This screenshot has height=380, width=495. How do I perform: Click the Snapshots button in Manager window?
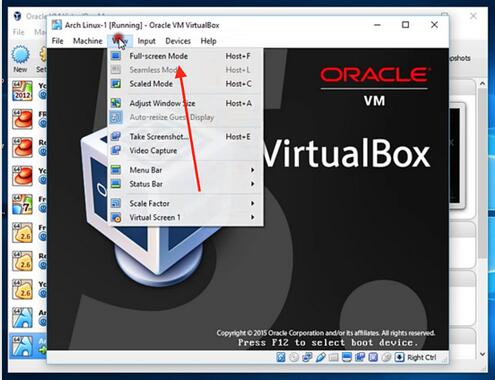tap(460, 58)
